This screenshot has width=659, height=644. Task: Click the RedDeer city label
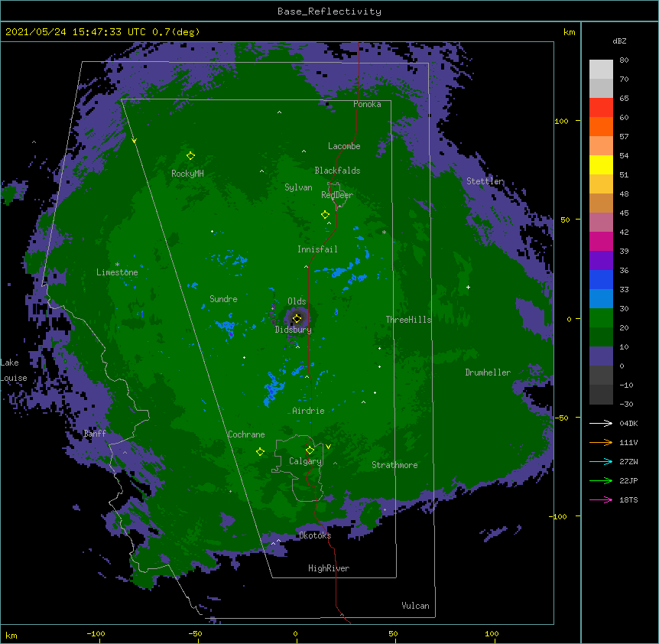337,195
